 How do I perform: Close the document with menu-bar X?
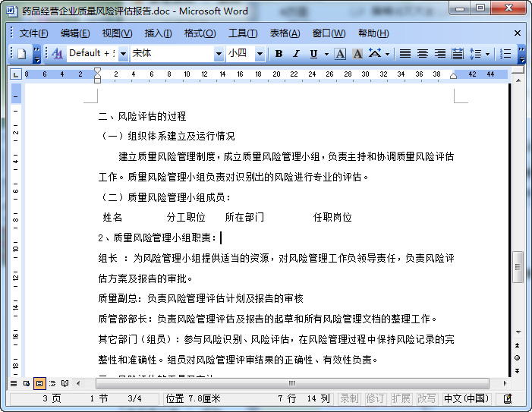tap(518, 33)
